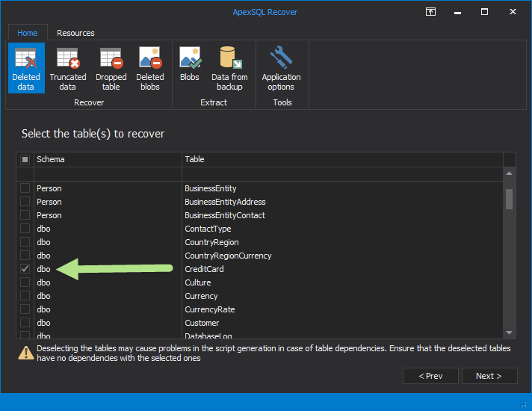Click Person schema in BusinessEntityAddress row
Image resolution: width=532 pixels, height=411 pixels.
(49, 202)
